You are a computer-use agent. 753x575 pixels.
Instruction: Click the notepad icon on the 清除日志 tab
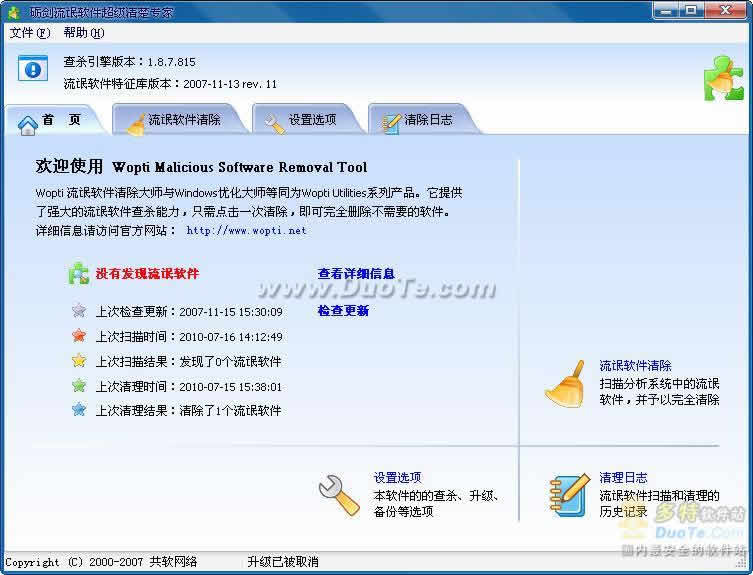[391, 123]
